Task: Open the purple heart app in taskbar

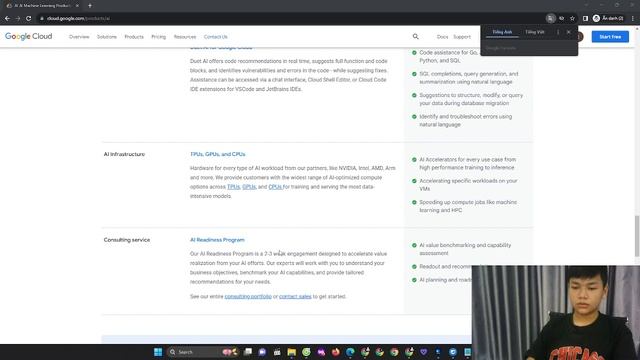Action: (423, 352)
